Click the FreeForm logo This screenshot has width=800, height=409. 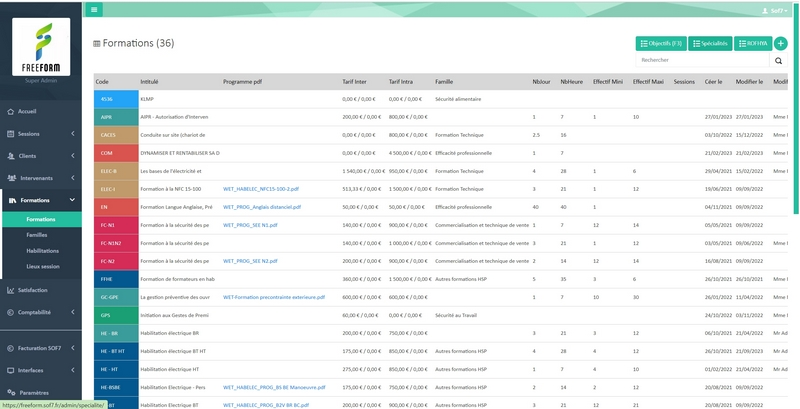coord(41,47)
